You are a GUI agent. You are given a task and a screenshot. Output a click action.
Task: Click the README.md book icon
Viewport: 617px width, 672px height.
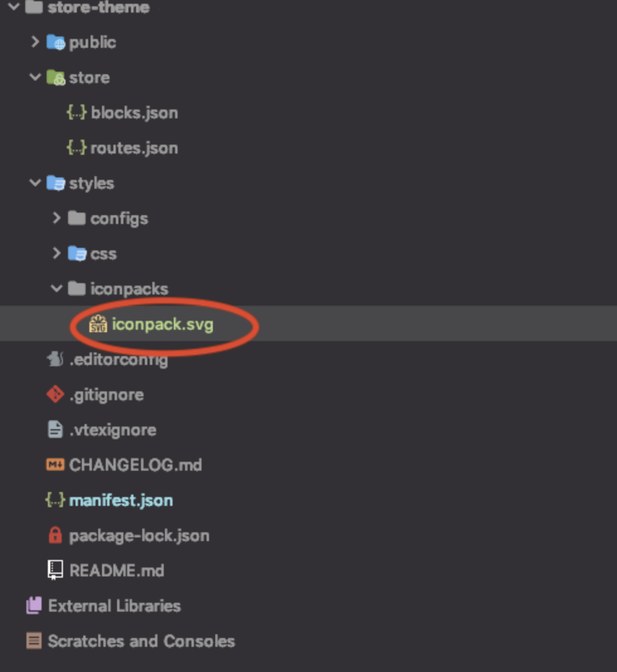pos(55,571)
